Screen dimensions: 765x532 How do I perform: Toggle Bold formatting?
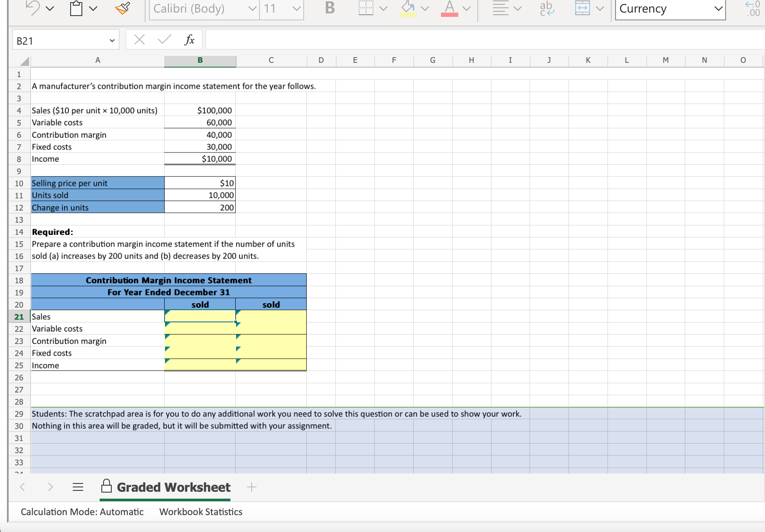coord(329,9)
